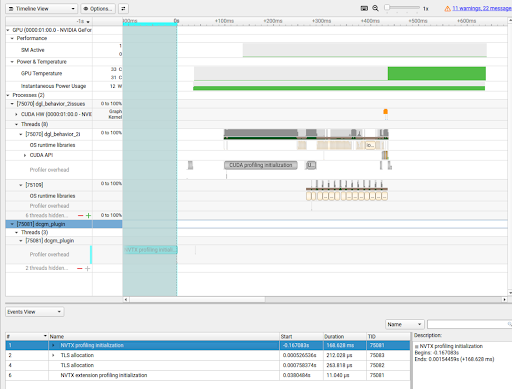
Task: Click the warning triangle icon
Action: click(x=447, y=9)
